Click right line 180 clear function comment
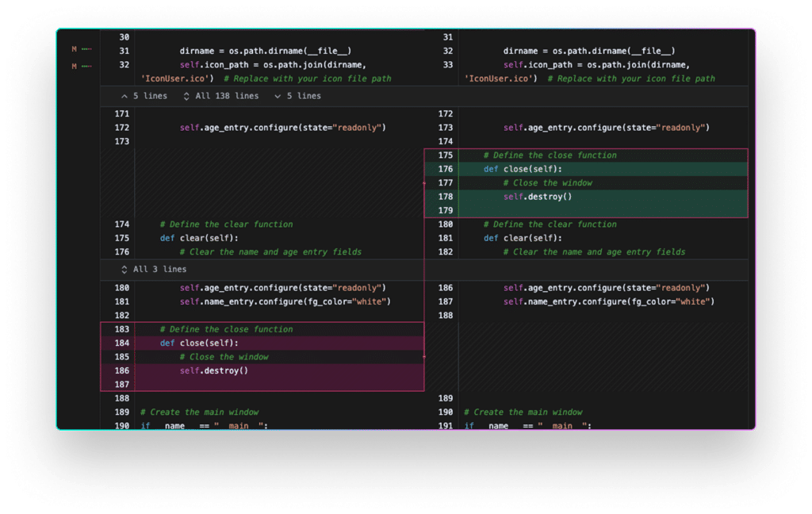 pos(550,224)
